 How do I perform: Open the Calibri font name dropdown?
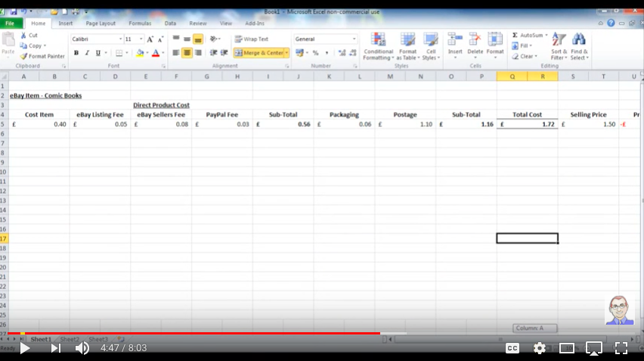[120, 39]
